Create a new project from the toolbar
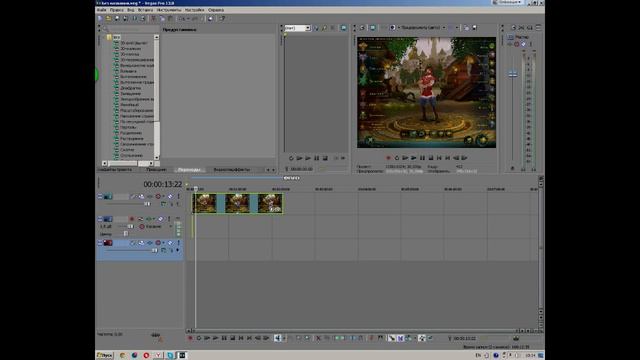The image size is (640, 360). tap(100, 18)
